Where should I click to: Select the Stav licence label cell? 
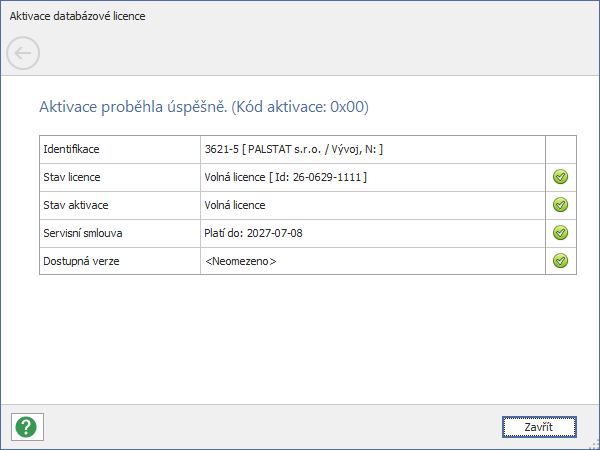[x=120, y=177]
